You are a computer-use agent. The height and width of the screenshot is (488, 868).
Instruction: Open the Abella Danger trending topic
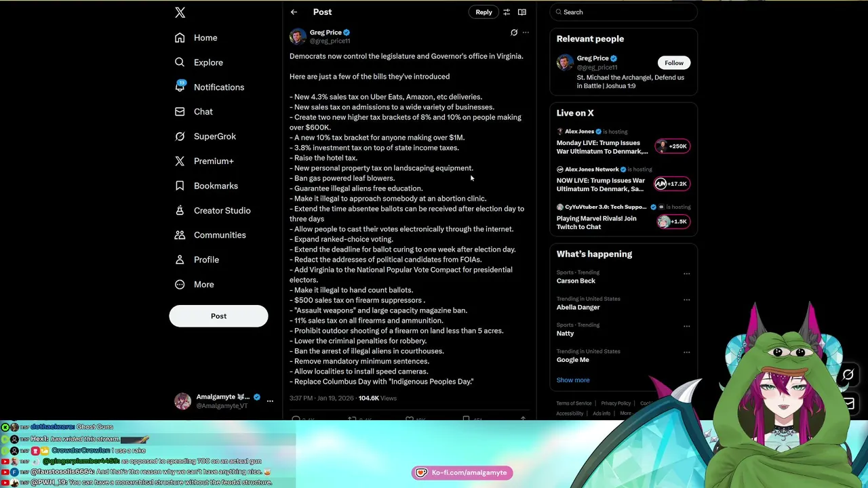click(578, 307)
